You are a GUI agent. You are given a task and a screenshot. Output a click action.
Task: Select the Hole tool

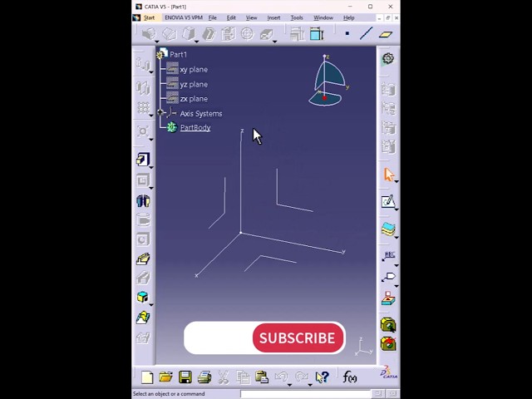(x=143, y=239)
